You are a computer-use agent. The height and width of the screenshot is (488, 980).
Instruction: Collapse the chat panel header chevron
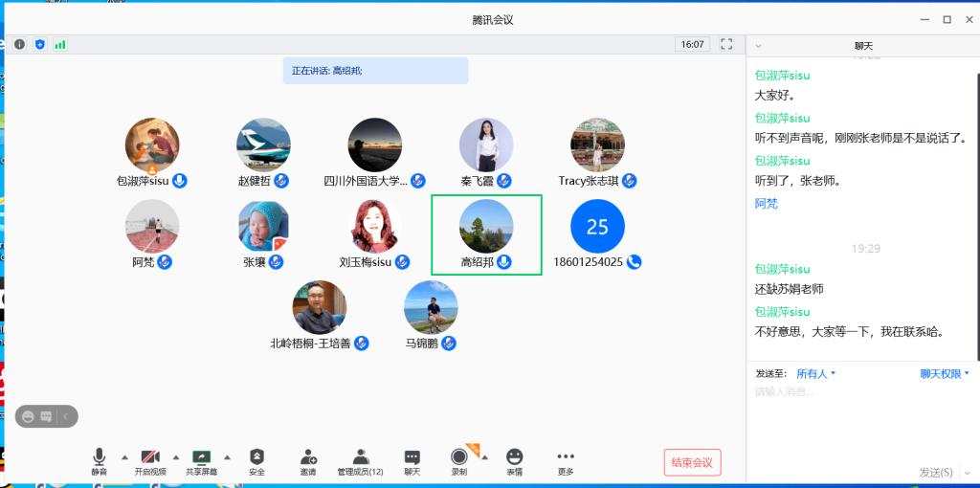[759, 46]
